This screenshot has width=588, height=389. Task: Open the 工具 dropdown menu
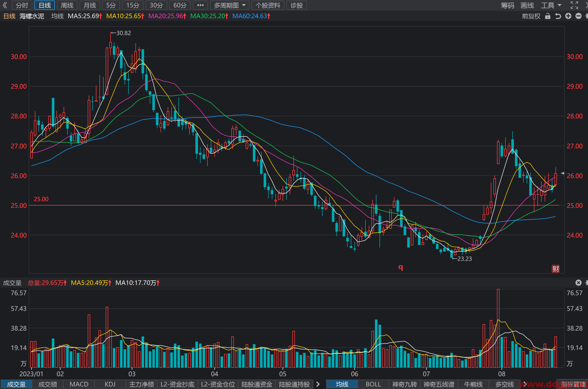tap(551, 5)
